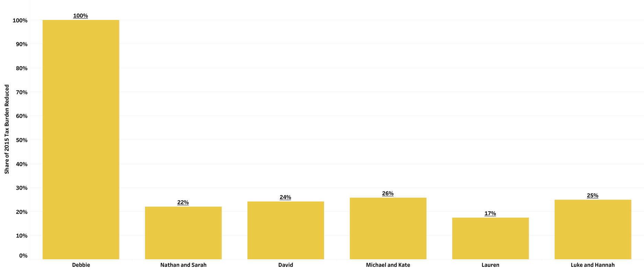Select the Michael and Kate axis label
644x273 pixels.
(388, 265)
